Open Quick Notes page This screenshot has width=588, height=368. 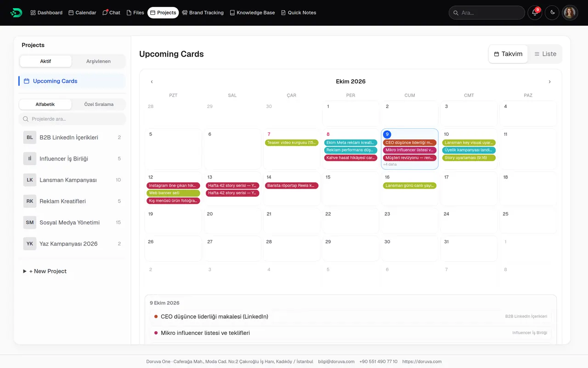click(x=299, y=12)
